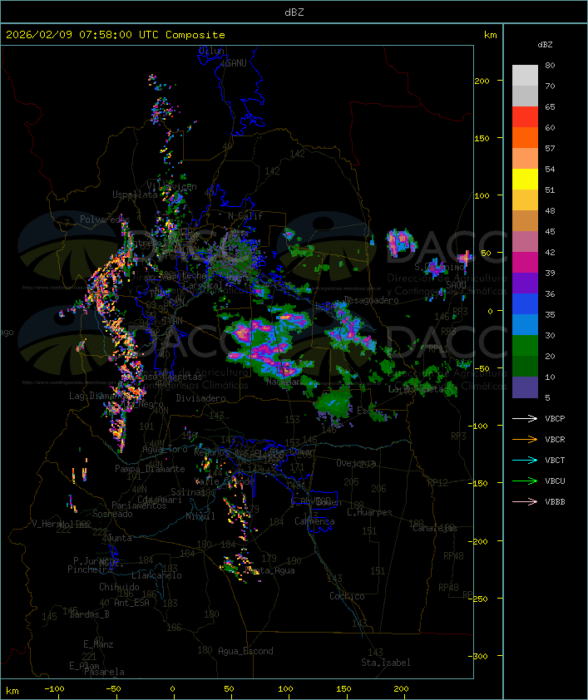Pick the red 60-65 dBZ legend swatch
Image resolution: width=588 pixels, height=700 pixels.
[x=525, y=117]
